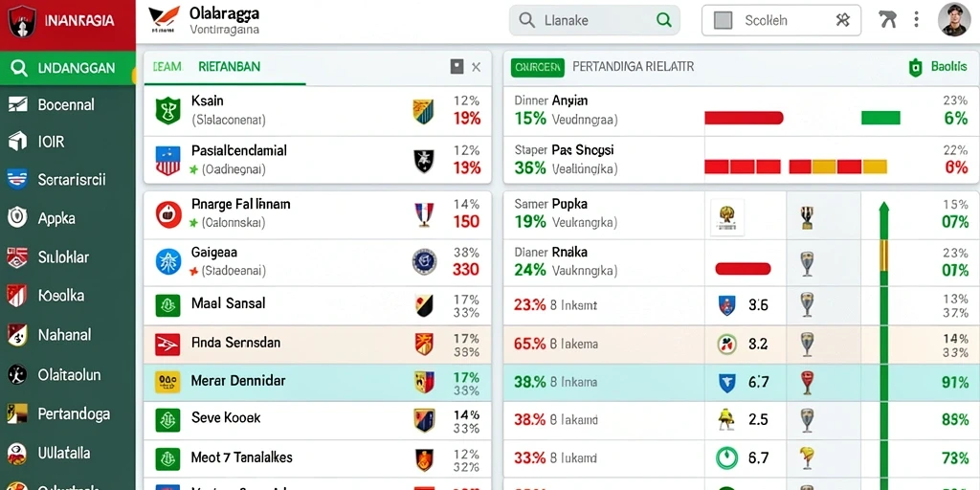Click the red circle badge beside Pnarge Fal linnam
Screen dimensions: 980x490
click(168, 214)
